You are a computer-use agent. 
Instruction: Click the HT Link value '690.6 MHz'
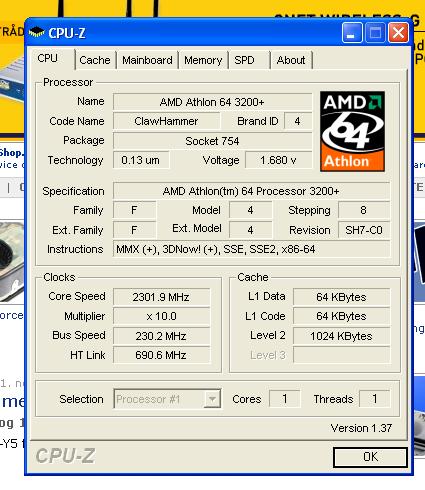point(161,355)
